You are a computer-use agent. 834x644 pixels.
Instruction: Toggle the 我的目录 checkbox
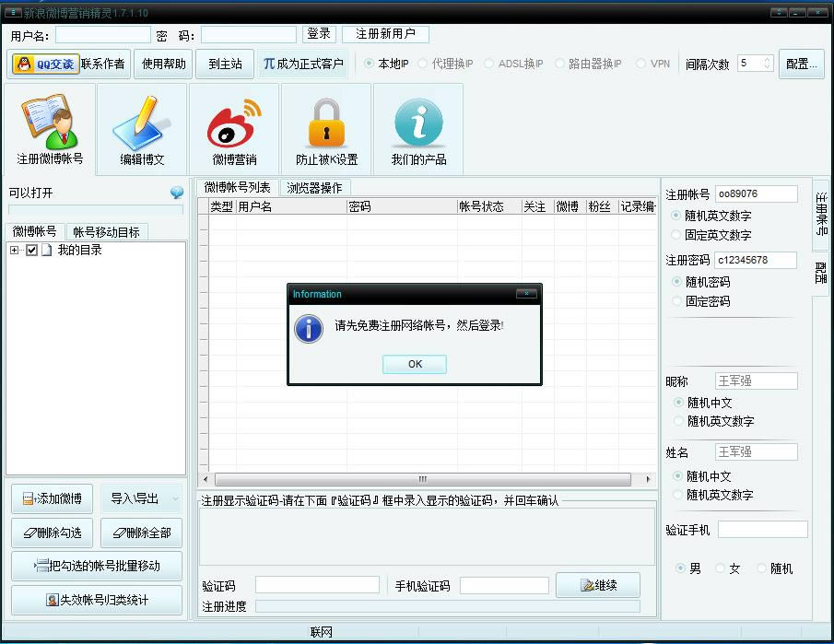click(x=32, y=250)
